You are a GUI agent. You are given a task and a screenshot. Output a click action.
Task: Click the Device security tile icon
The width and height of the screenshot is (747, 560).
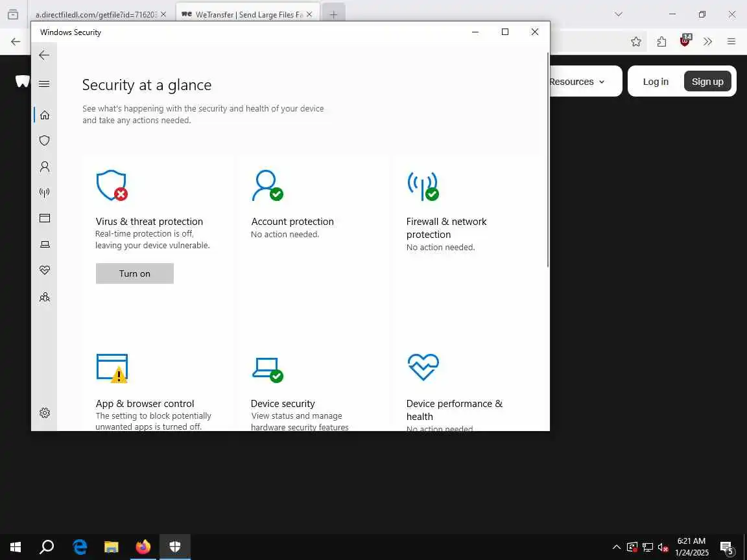[x=267, y=369]
